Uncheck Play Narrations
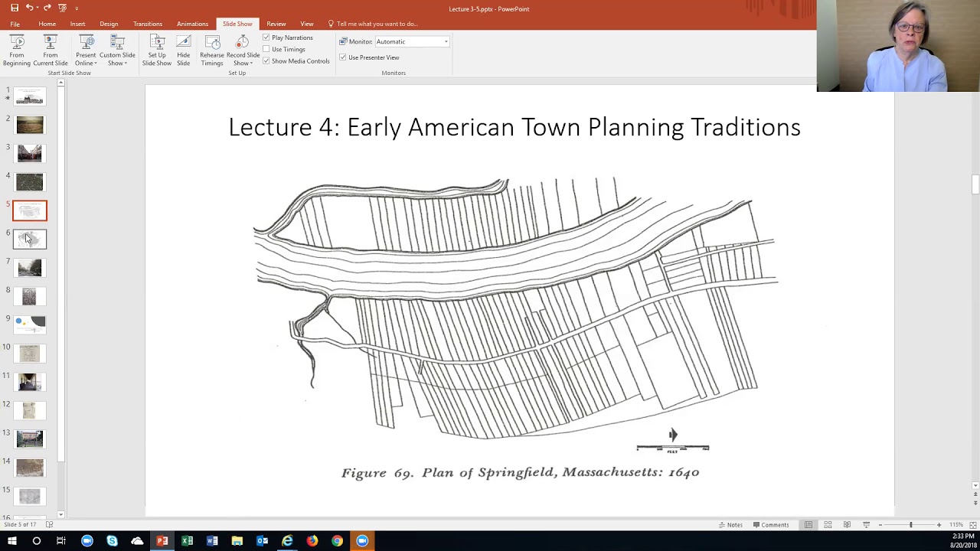 point(266,37)
